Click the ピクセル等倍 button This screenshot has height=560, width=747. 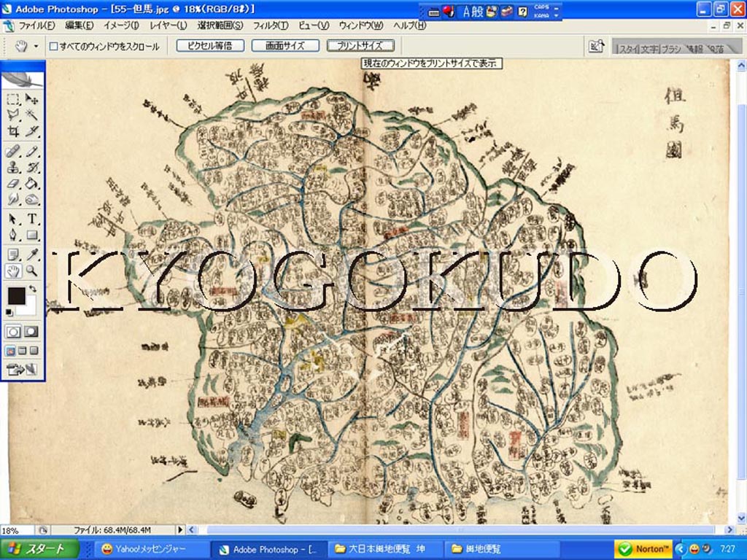[x=209, y=45]
